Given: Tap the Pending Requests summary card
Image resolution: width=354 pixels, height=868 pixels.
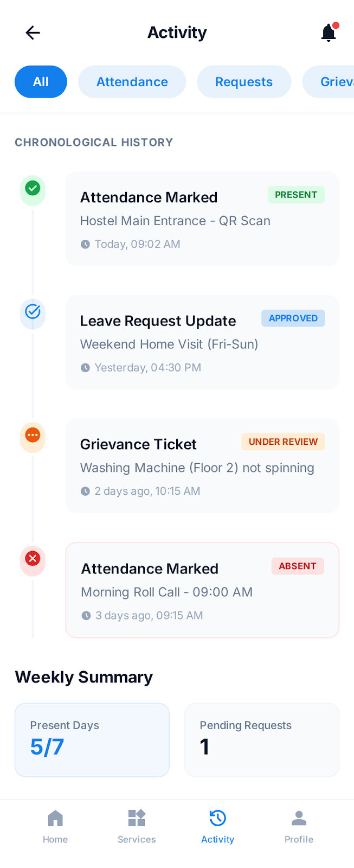Looking at the screenshot, I should (262, 740).
